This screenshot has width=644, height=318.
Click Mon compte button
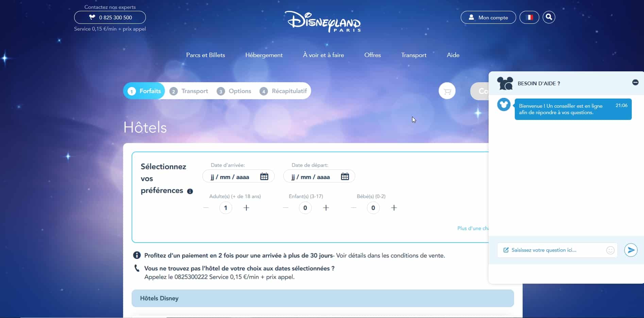[x=488, y=17]
